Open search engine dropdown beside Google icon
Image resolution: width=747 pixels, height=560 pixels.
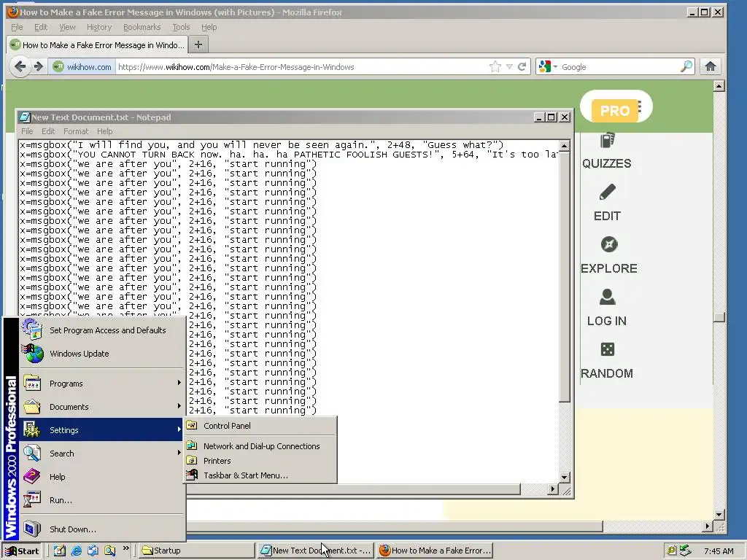(555, 67)
